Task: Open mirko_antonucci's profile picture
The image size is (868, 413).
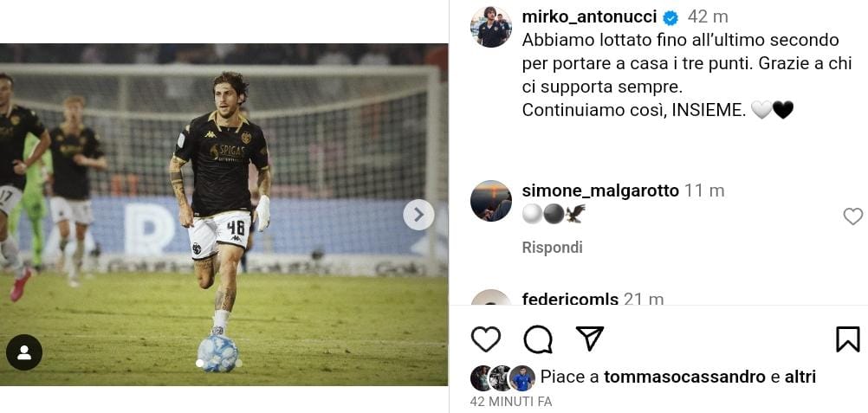Action: click(491, 27)
